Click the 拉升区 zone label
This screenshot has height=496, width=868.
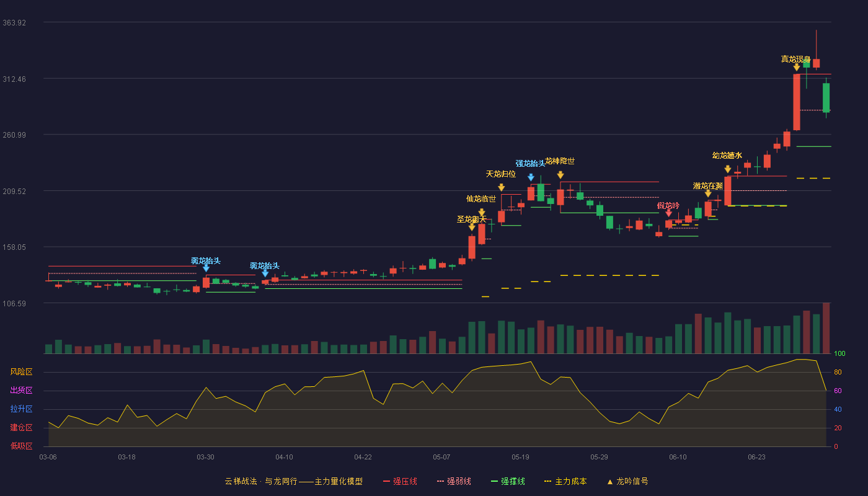(x=22, y=409)
